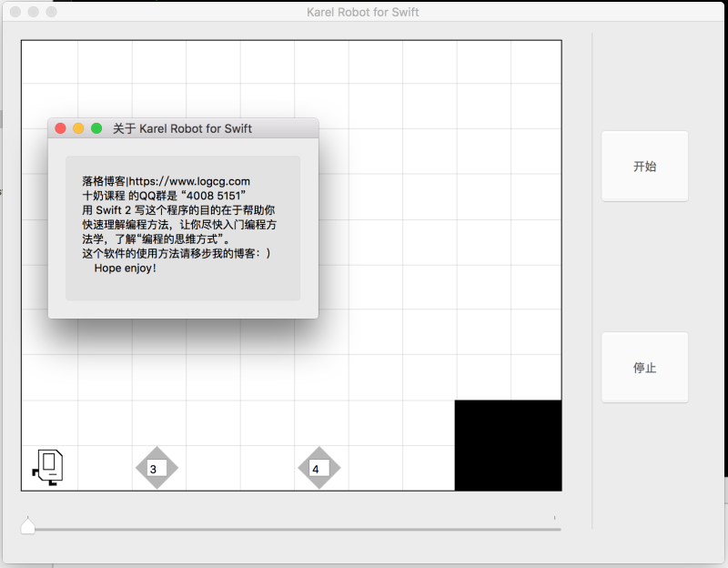Click the speed slider thumb
Screen dimensions: 728x568
(28, 526)
